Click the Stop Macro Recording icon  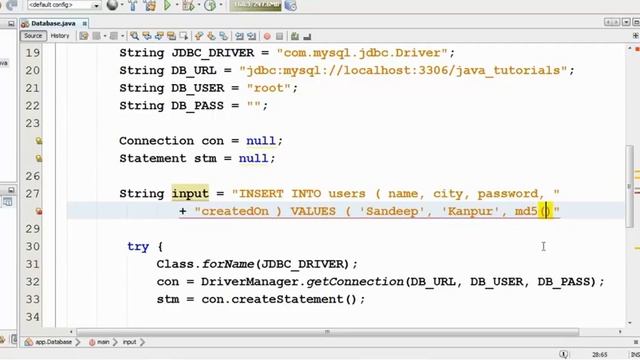pos(280,36)
